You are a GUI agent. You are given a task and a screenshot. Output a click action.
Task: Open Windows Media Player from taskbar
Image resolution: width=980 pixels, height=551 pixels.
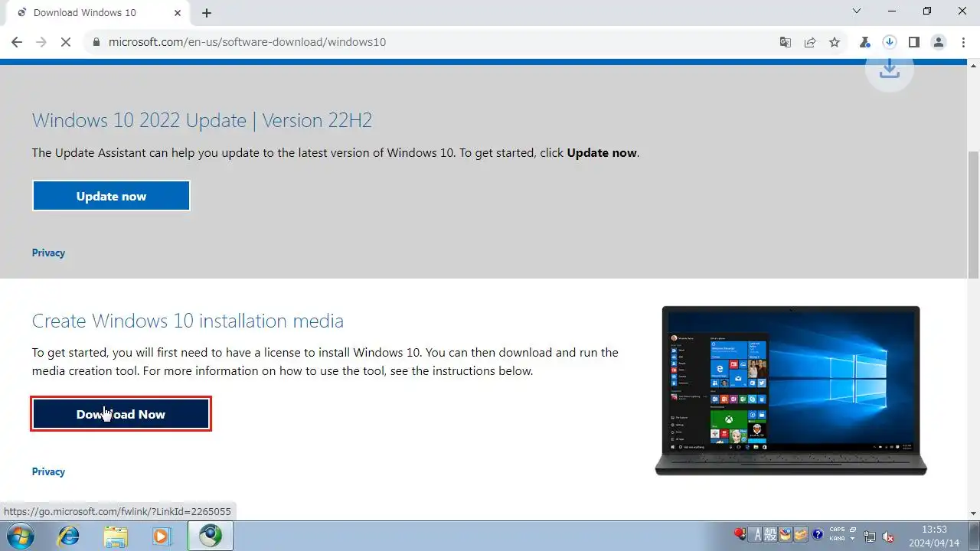point(162,536)
